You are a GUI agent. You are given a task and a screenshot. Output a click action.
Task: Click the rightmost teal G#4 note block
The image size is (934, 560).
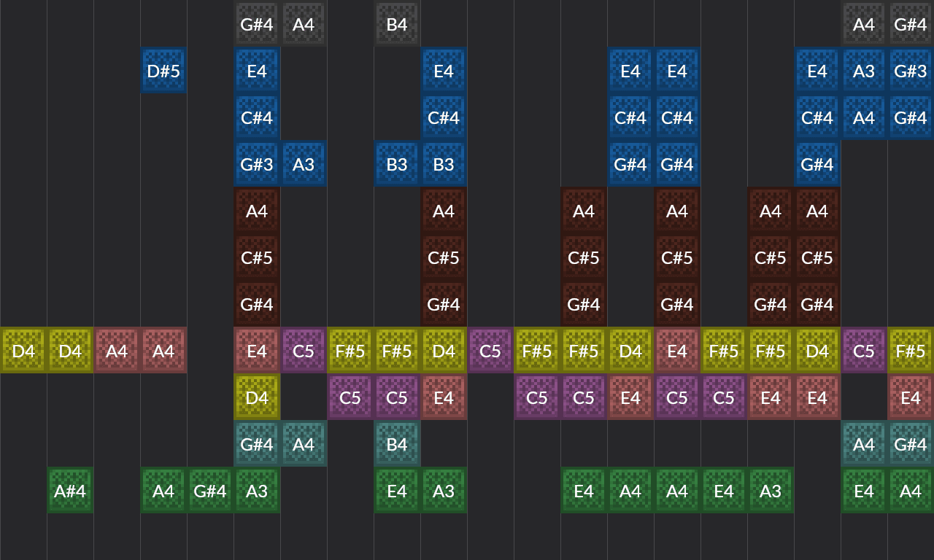pos(911,444)
